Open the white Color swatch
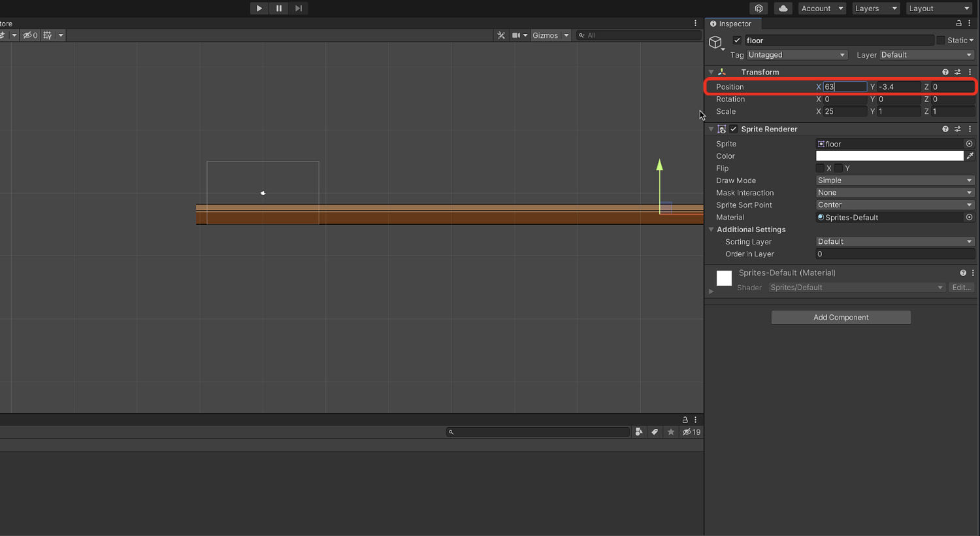The height and width of the screenshot is (536, 980). [x=890, y=156]
